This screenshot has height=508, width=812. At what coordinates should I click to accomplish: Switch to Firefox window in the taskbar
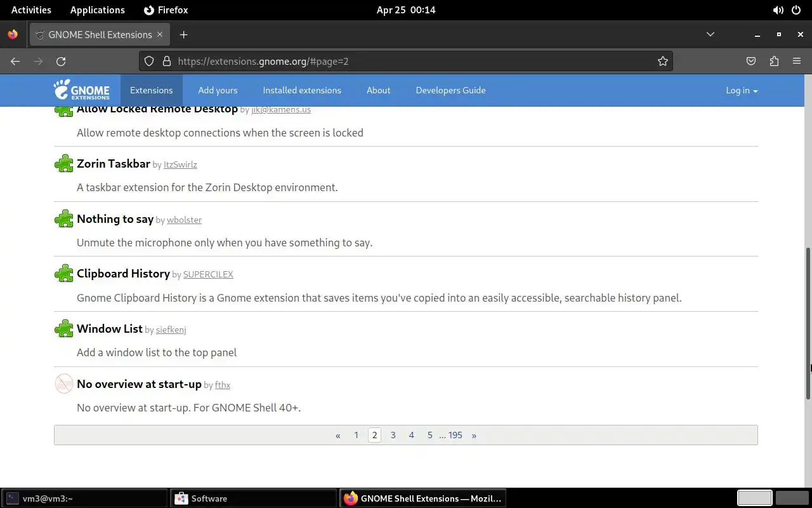(422, 498)
